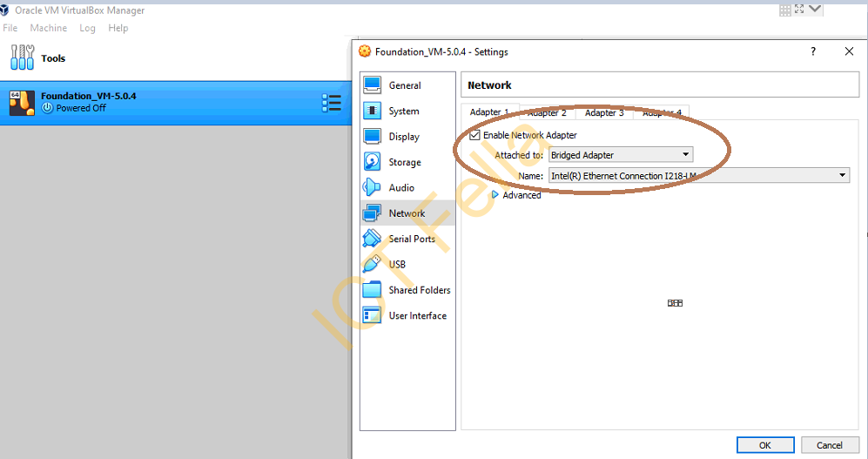Open the File menu

10,28
